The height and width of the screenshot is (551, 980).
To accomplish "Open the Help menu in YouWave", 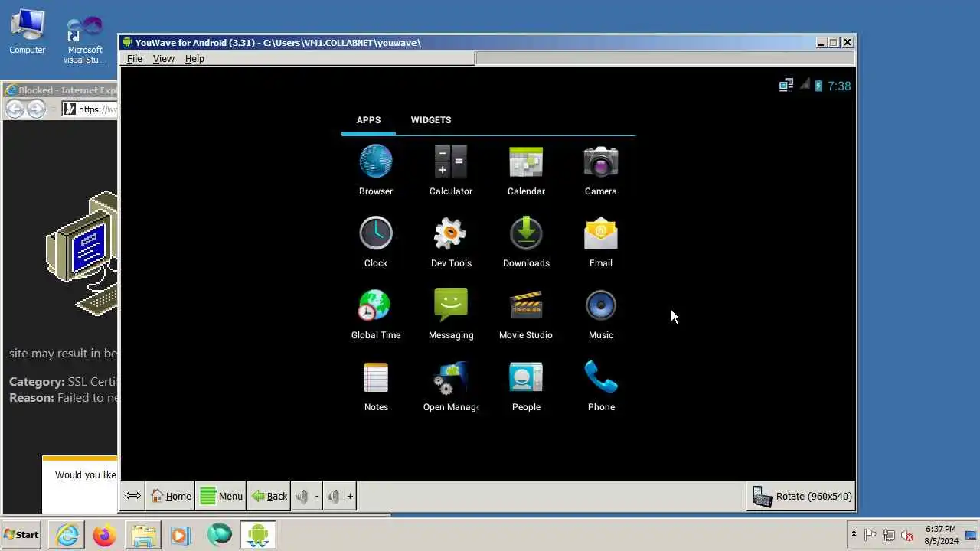I will click(194, 58).
